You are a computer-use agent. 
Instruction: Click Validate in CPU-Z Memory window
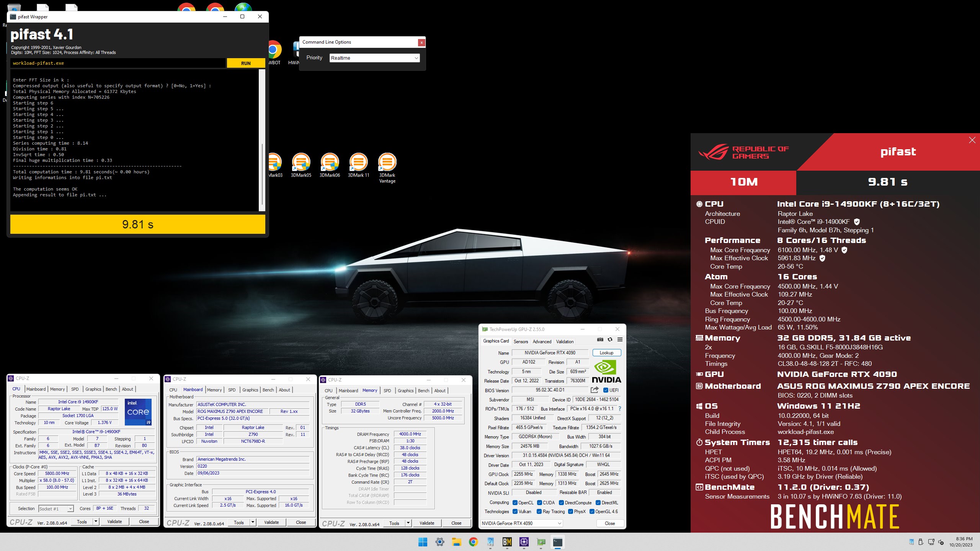click(427, 523)
